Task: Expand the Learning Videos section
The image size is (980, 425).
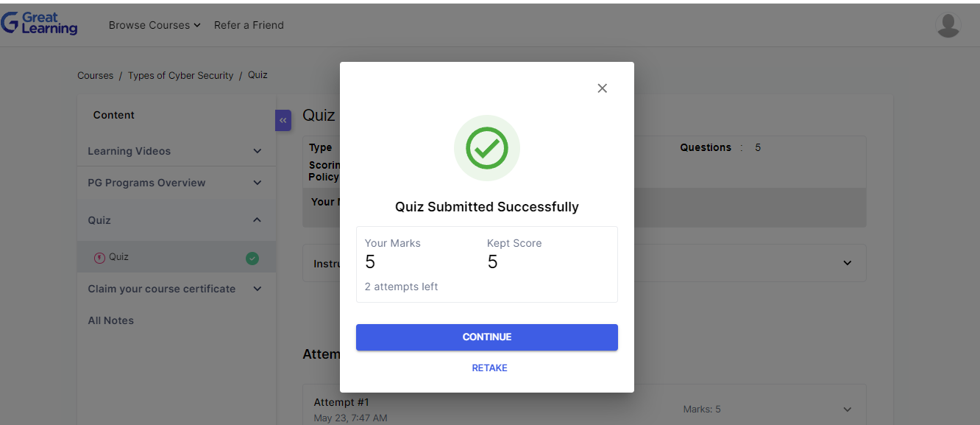Action: click(175, 151)
